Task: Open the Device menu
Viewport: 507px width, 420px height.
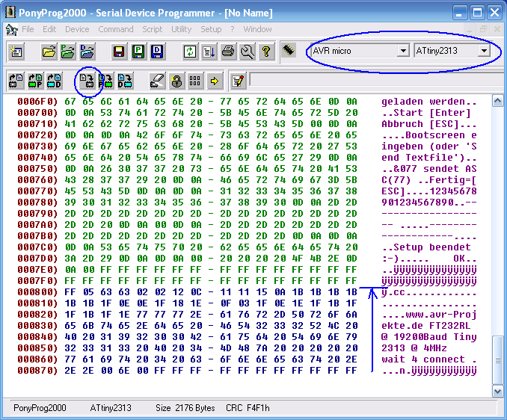Action: [77, 29]
